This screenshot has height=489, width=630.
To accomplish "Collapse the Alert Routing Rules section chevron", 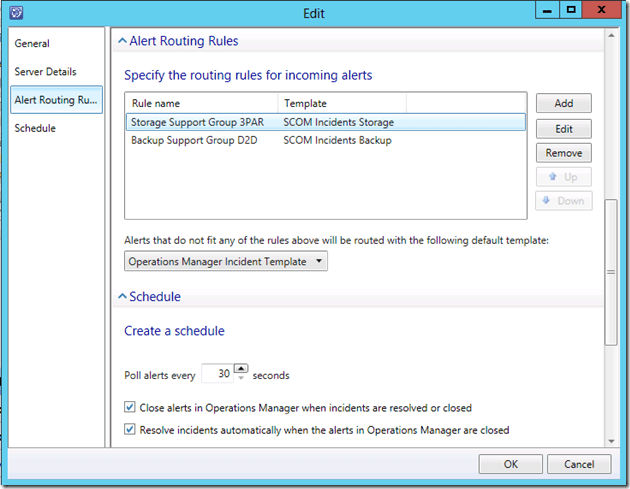I will (123, 42).
